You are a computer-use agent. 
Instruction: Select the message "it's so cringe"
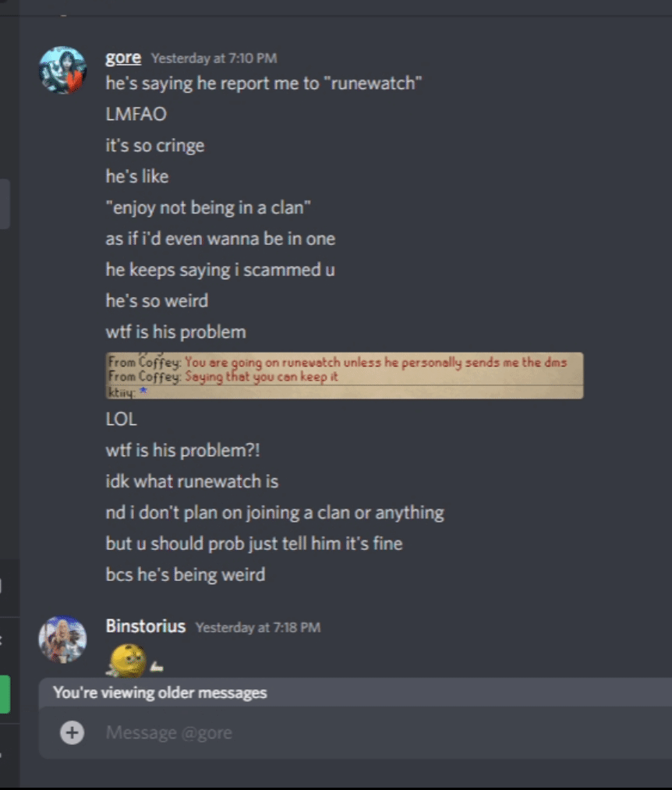(154, 146)
